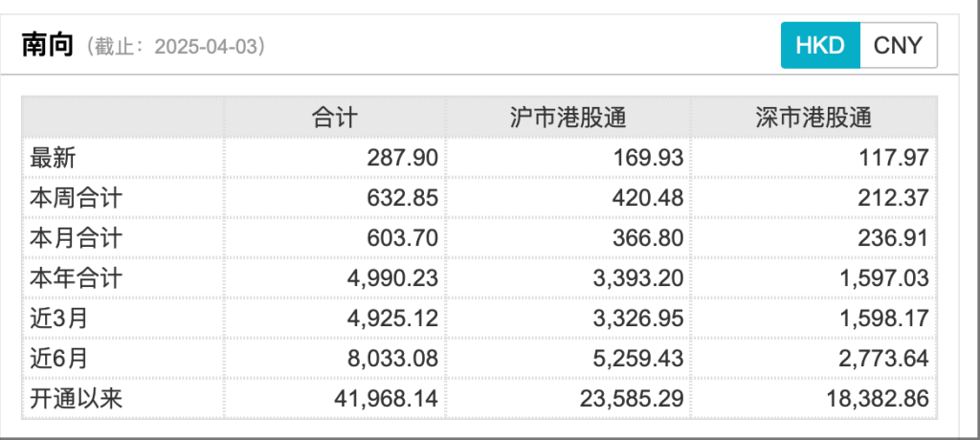Select the 最新 row label
The width and height of the screenshot is (980, 440).
pos(51,158)
